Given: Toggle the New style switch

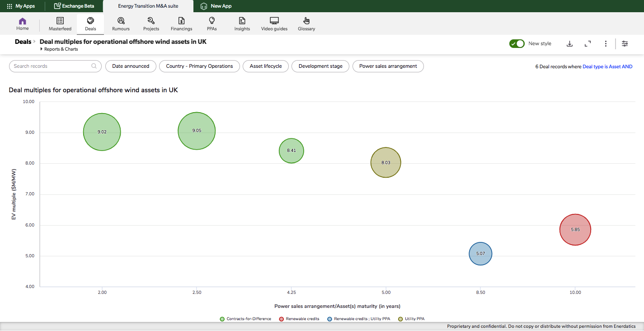Looking at the screenshot, I should coord(517,43).
